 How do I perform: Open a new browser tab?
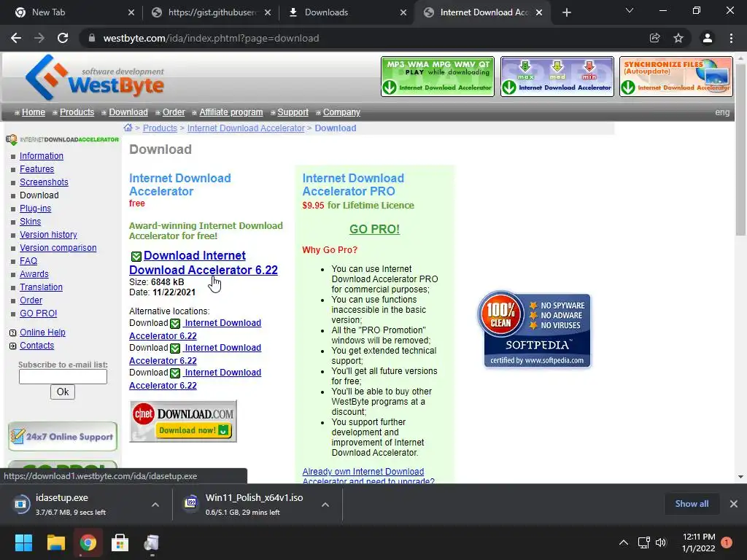[566, 12]
